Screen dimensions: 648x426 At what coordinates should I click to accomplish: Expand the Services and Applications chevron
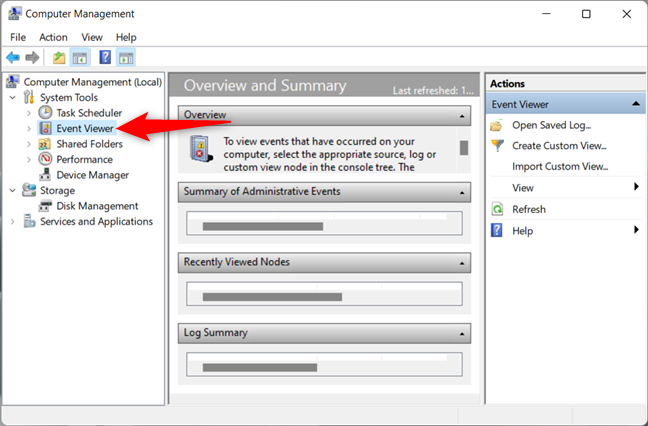pos(13,221)
